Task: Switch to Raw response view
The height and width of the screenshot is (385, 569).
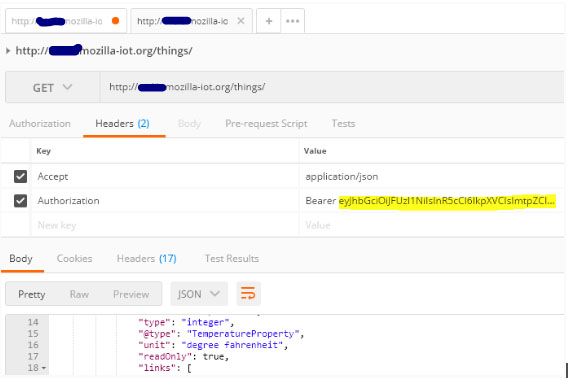Action: click(x=79, y=294)
